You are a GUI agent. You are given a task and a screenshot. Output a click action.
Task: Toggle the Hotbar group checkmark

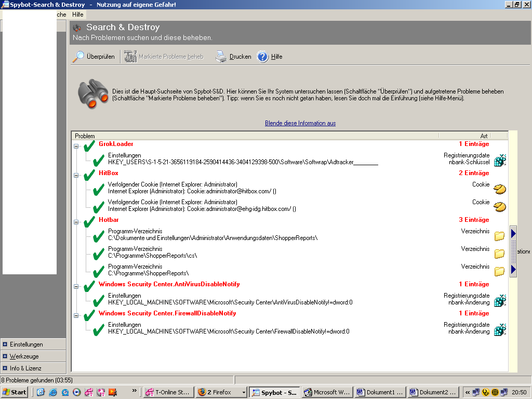pos(89,222)
